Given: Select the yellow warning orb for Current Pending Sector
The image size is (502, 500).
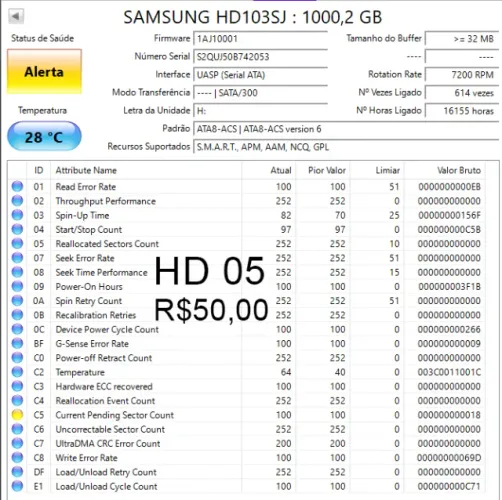Looking at the screenshot, I should point(17,415).
